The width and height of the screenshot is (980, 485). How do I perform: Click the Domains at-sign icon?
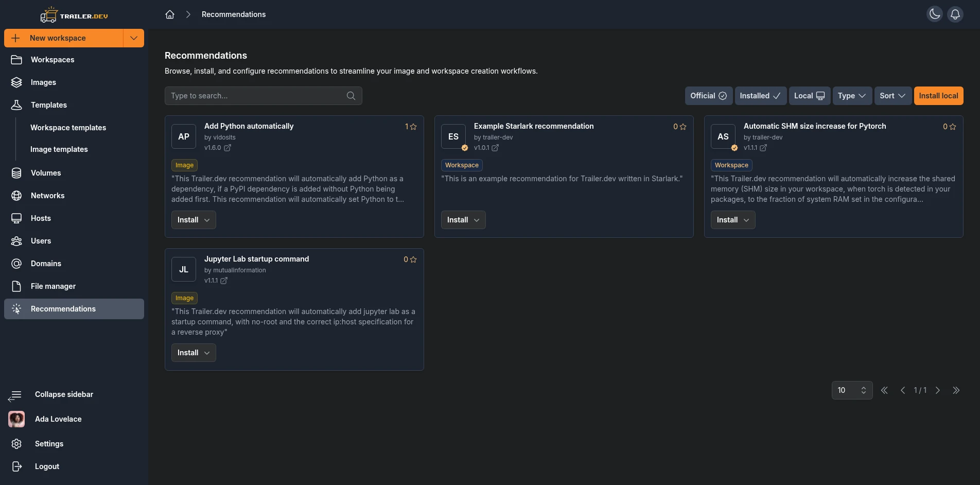pos(16,264)
